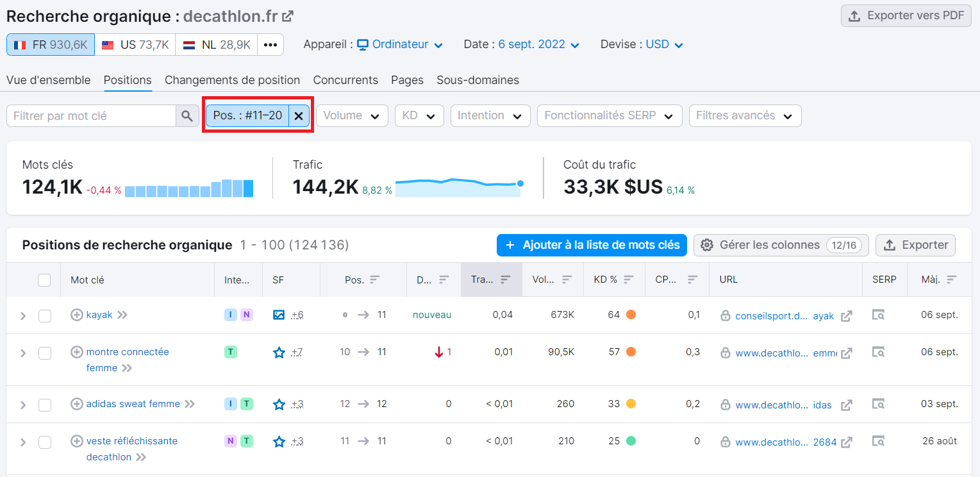Image resolution: width=980 pixels, height=477 pixels.
Task: Expand the montre connectée femme row
Action: 23,353
